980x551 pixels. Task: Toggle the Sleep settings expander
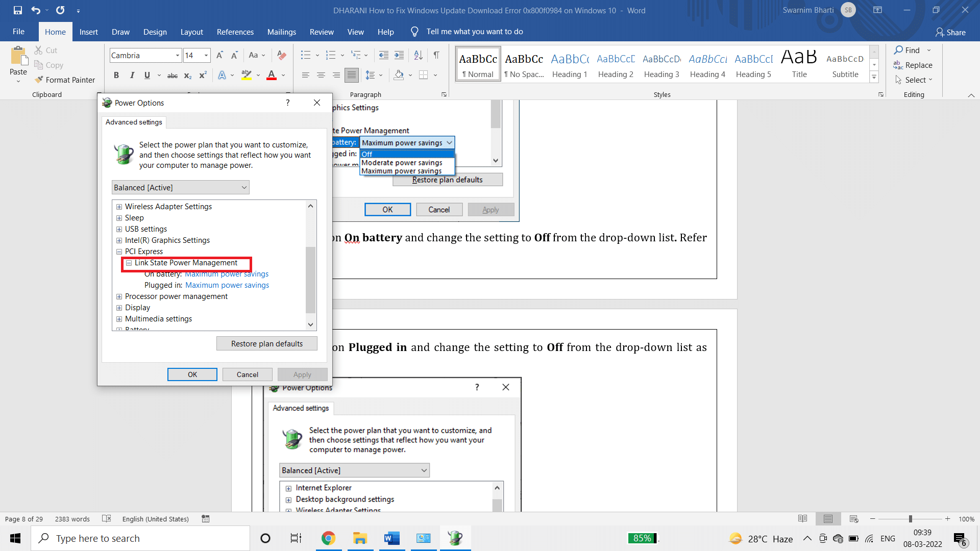tap(119, 217)
